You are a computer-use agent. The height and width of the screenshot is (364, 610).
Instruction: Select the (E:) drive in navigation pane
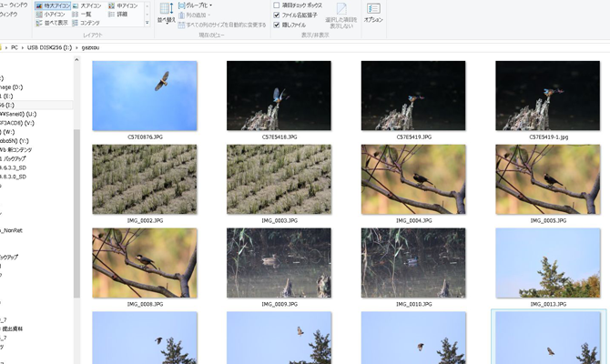pyautogui.click(x=6, y=96)
